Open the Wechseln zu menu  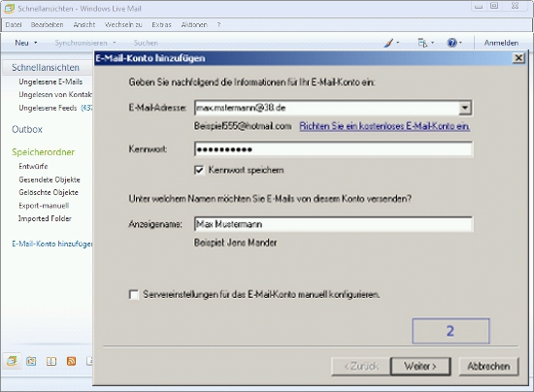coord(123,25)
